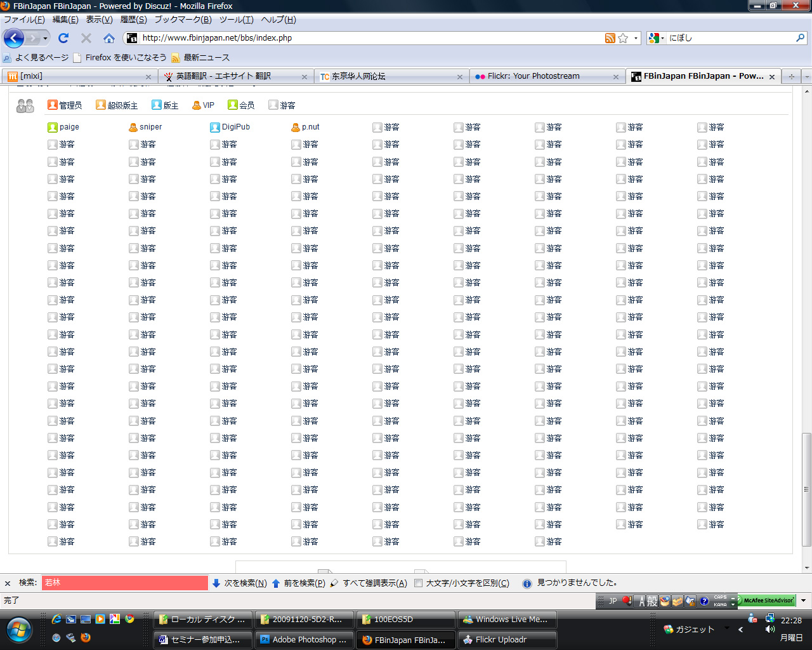Open a new tab with the plus button
812x650 pixels.
tap(791, 76)
